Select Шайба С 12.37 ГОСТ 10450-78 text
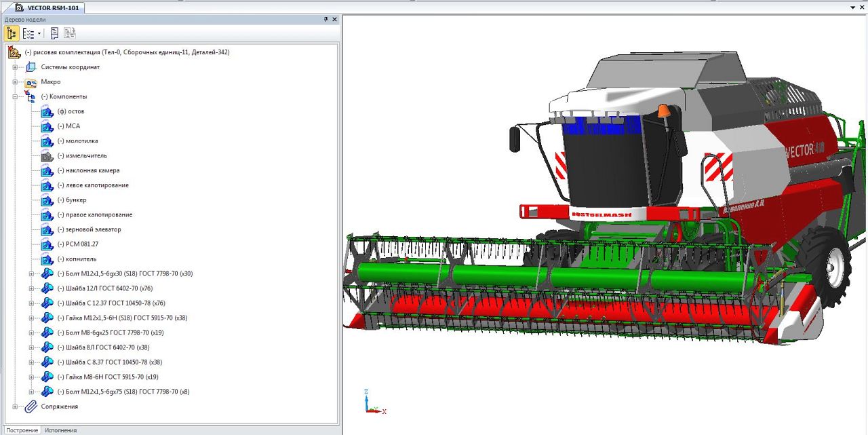This screenshot has width=868, height=435. (111, 303)
